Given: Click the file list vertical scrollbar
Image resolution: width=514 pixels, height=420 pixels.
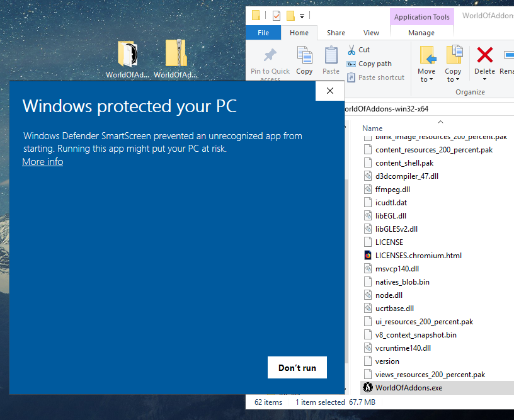Looking at the screenshot, I should click(x=346, y=270).
